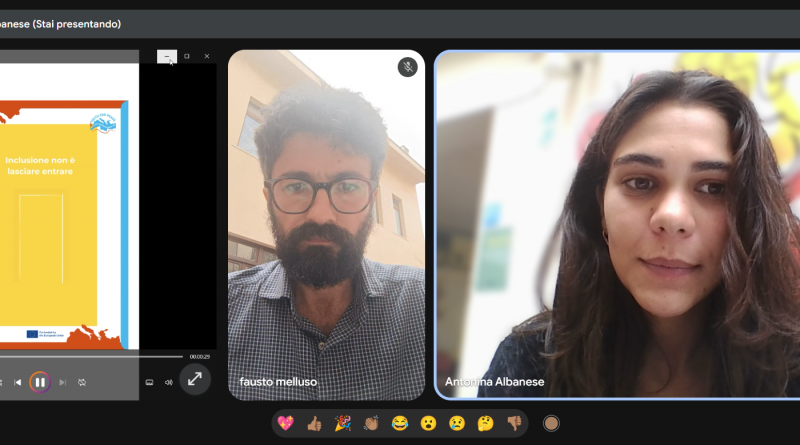Send the sparkling heart emoji reaction
The width and height of the screenshot is (800, 445).
[285, 423]
